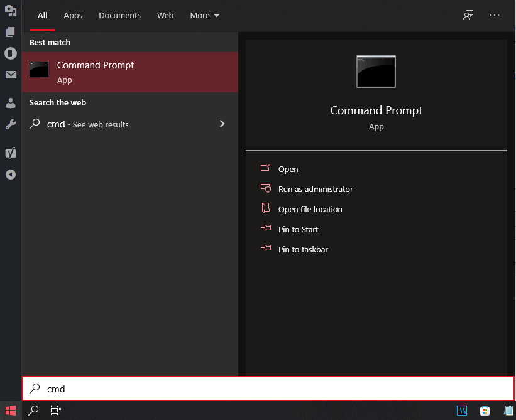Click the topmost devices icon in the left sidebar
The width and height of the screenshot is (516, 420).
point(11,11)
